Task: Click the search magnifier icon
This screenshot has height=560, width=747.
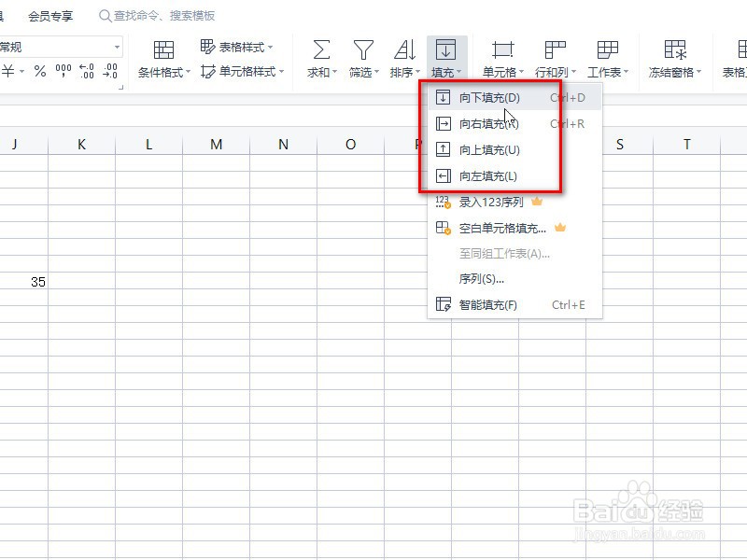Action: 105,16
